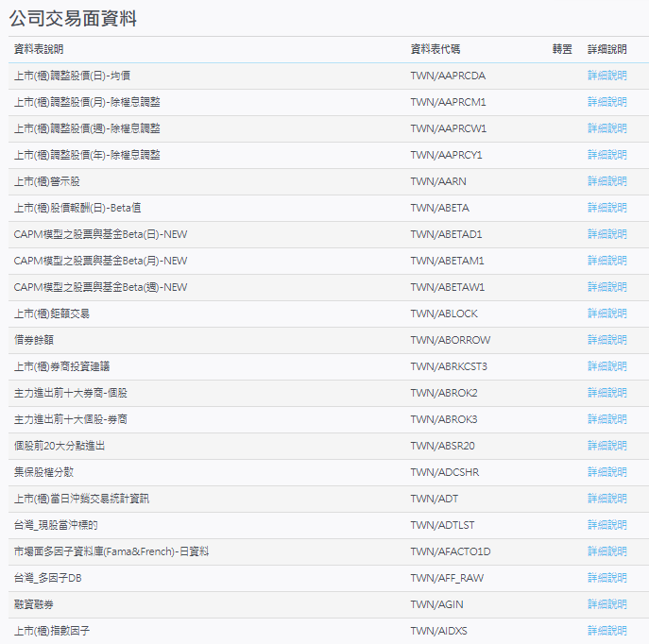View 詳細說明 for 台灣_現股當沖標的
This screenshot has height=644, width=649.
point(606,525)
